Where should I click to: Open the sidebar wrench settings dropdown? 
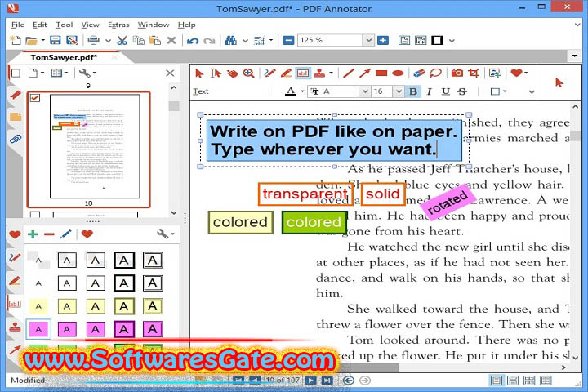point(87,73)
